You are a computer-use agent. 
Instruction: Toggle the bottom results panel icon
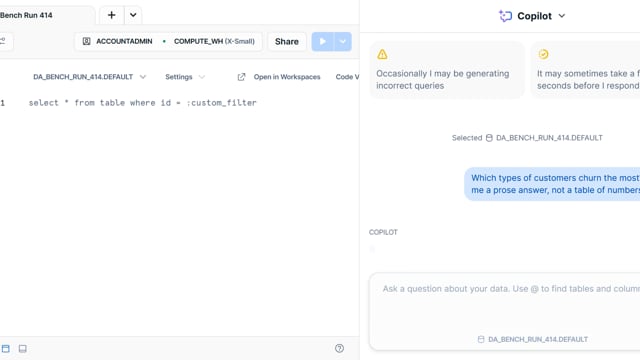[23, 349]
